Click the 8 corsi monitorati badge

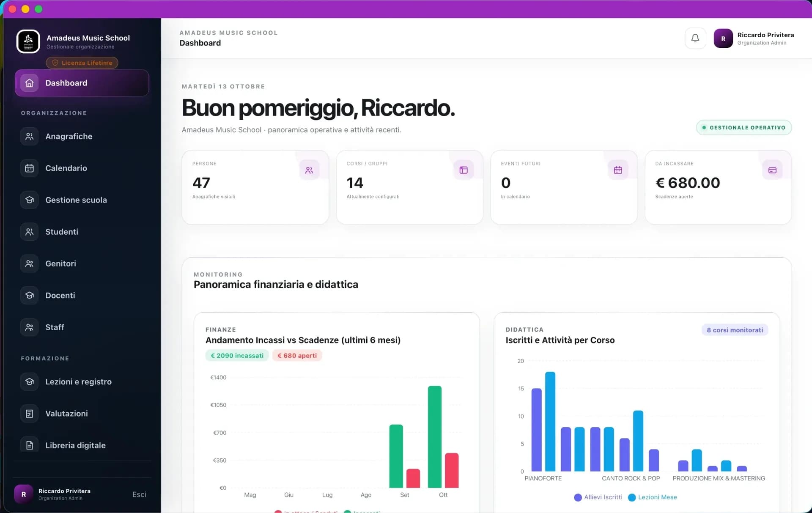tap(735, 330)
